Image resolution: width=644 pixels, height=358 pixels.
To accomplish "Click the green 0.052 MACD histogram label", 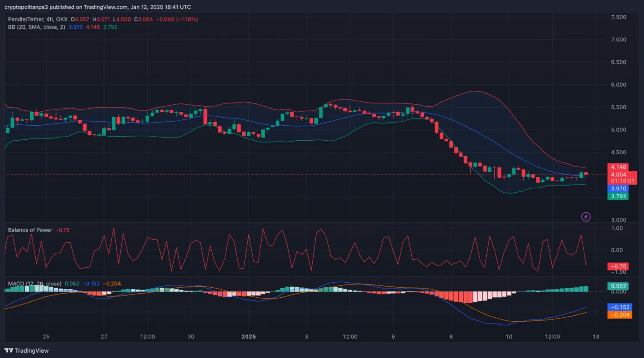I will tap(618, 286).
